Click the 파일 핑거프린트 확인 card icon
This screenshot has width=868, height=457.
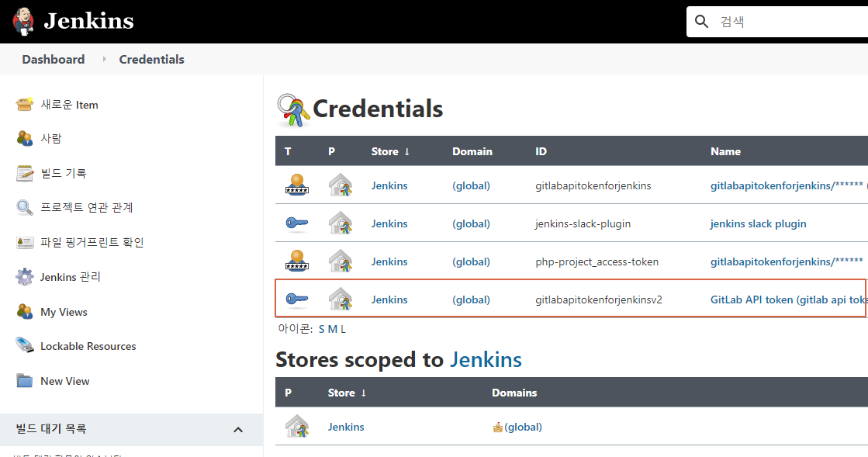(24, 242)
